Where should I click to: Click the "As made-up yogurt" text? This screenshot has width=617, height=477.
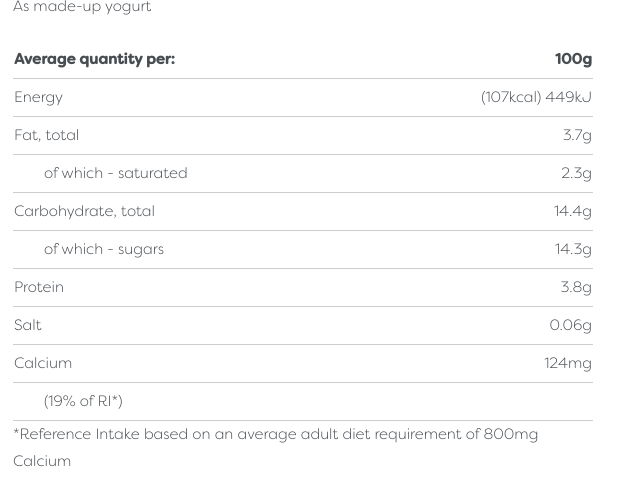click(x=82, y=7)
